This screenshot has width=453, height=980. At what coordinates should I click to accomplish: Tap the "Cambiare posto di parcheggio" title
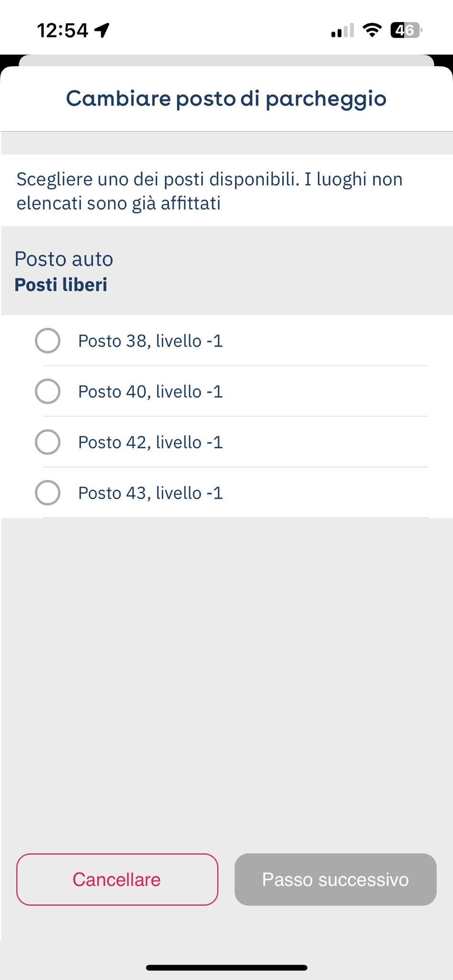click(x=226, y=99)
